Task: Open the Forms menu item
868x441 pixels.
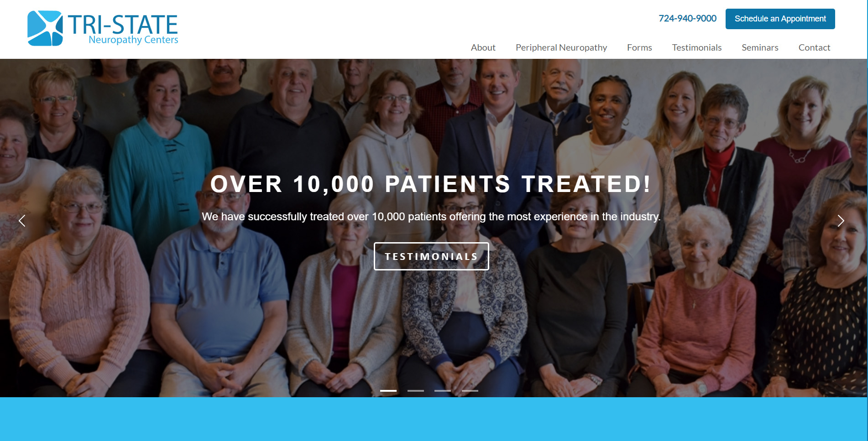Action: pyautogui.click(x=639, y=47)
